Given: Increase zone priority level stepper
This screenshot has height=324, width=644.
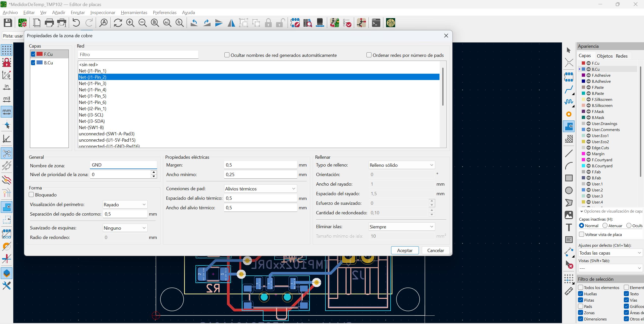Looking at the screenshot, I should point(154,172).
